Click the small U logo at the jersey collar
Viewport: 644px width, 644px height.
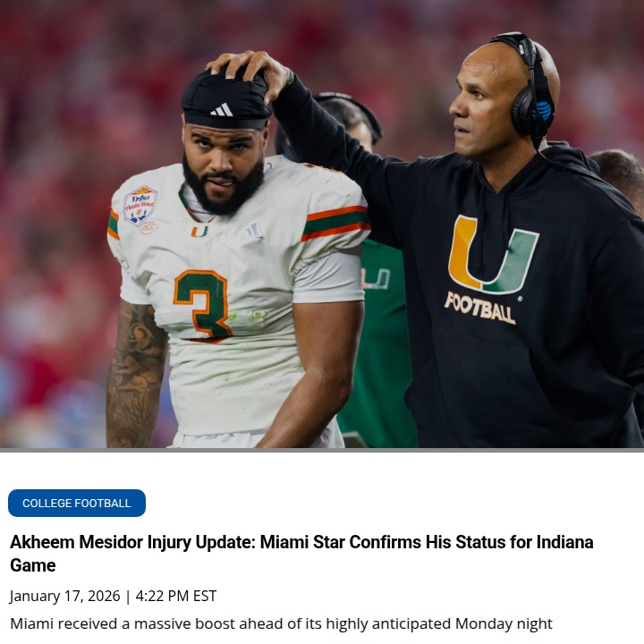click(199, 232)
